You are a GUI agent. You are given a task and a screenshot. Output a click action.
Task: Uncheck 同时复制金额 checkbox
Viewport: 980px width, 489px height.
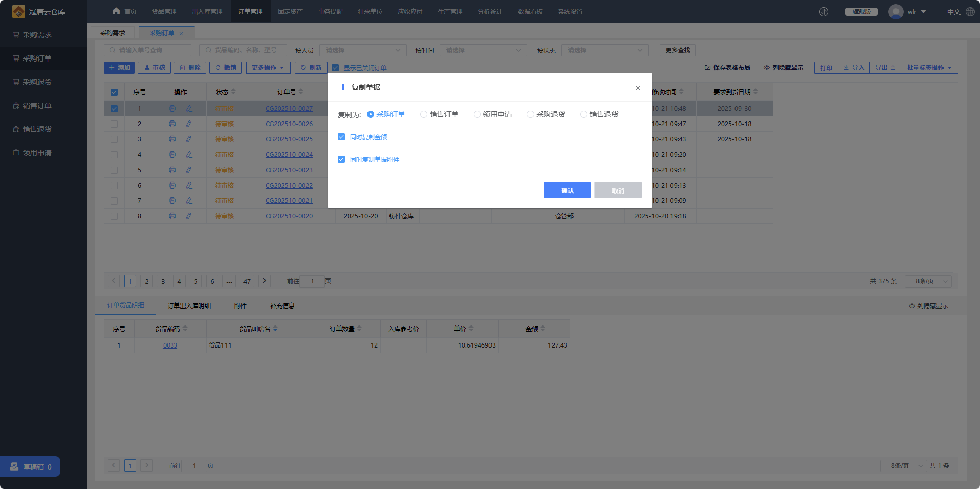(341, 137)
